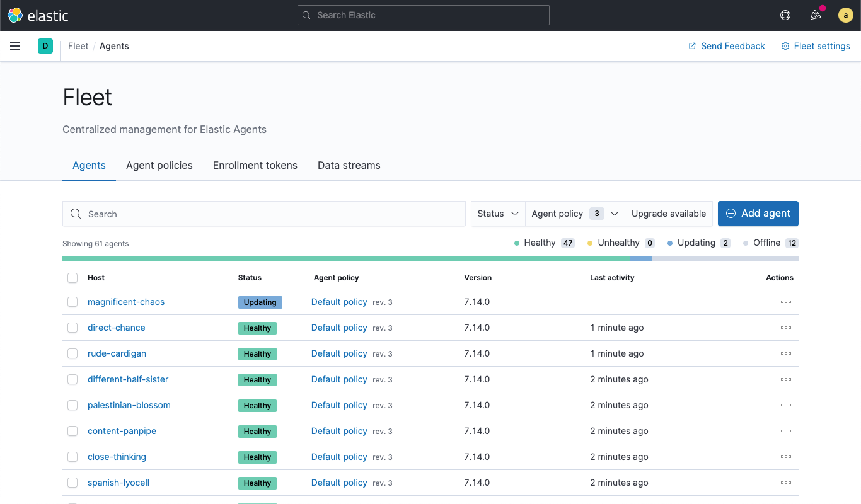
Task: Switch to the Agents tab
Action: pyautogui.click(x=89, y=166)
